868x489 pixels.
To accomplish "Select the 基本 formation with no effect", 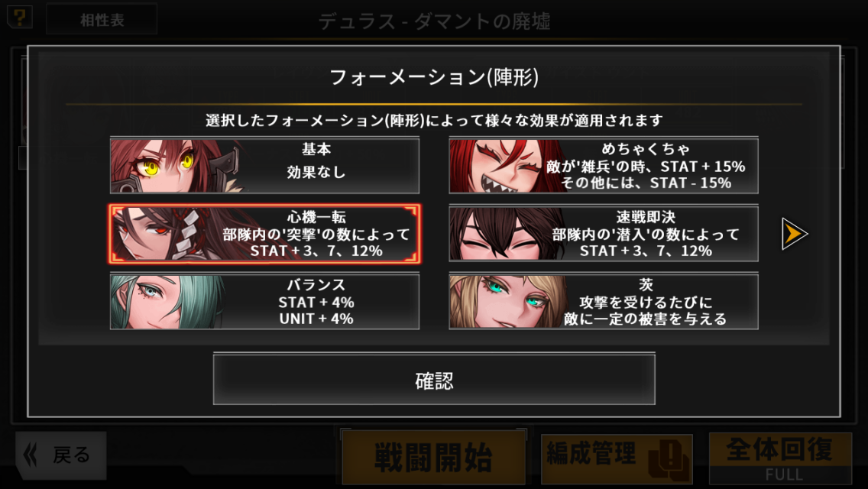I will click(x=264, y=166).
